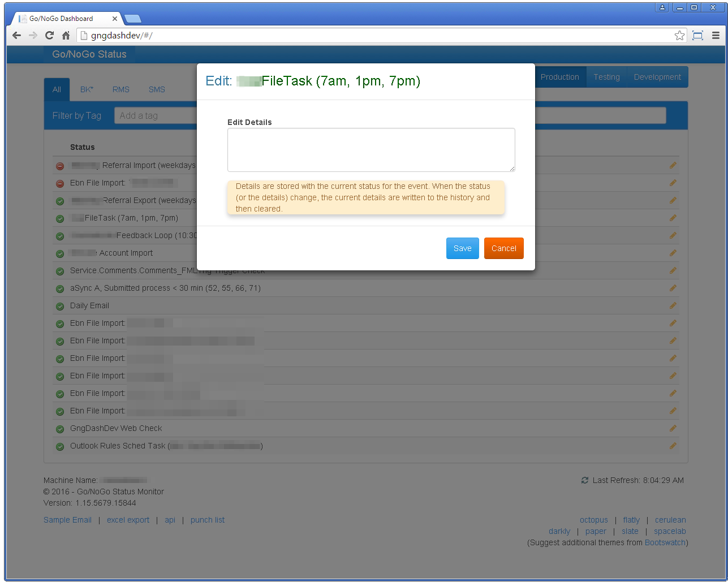The width and height of the screenshot is (728, 582).
Task: Open the excel export link
Action: [x=128, y=520]
